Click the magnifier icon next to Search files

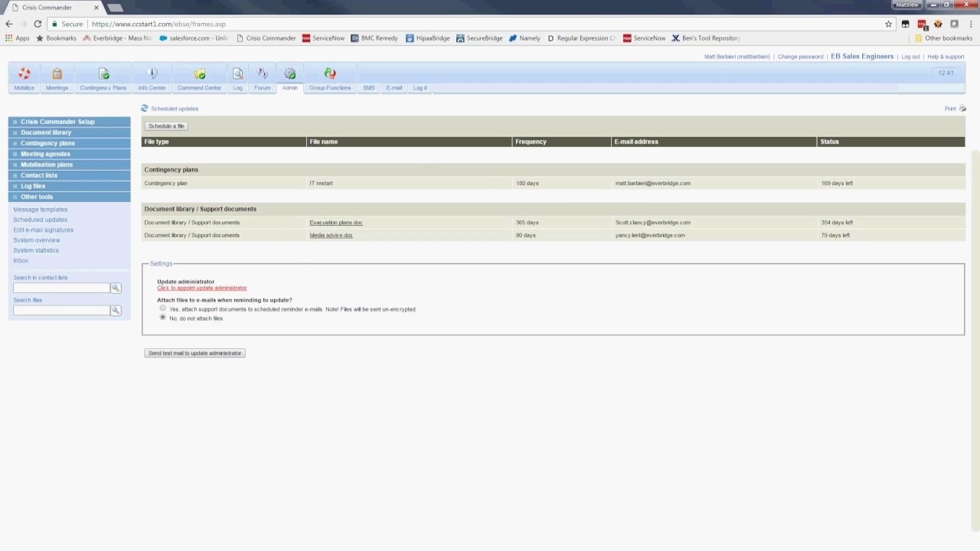[x=115, y=310]
